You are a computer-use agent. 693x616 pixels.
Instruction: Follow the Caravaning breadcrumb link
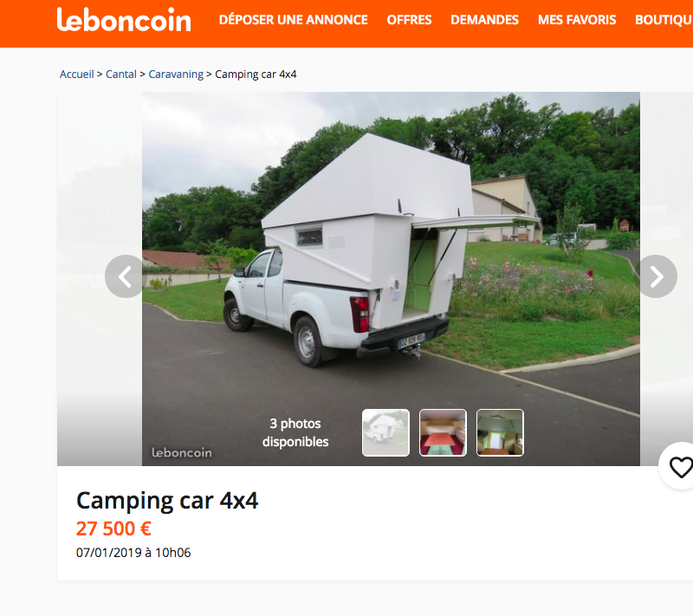176,75
